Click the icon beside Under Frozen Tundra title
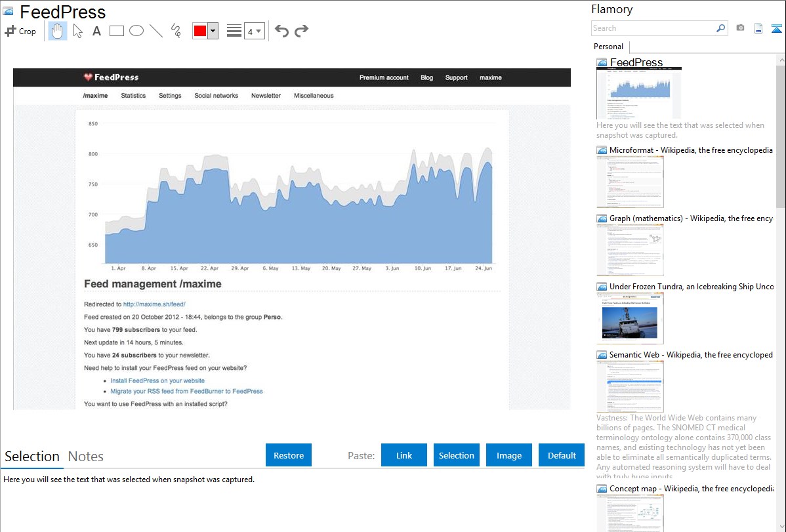This screenshot has height=532, width=786. (602, 286)
